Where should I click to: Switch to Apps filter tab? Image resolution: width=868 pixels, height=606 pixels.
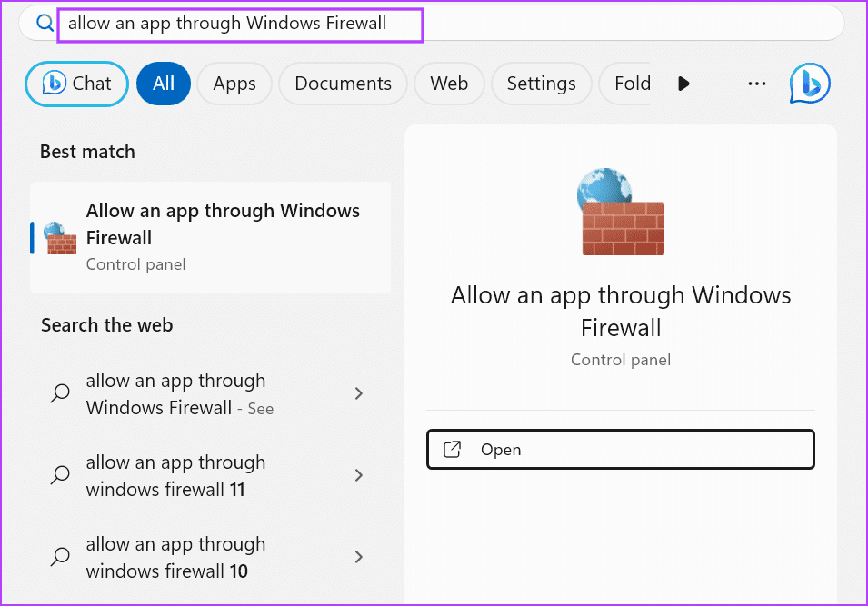click(234, 84)
